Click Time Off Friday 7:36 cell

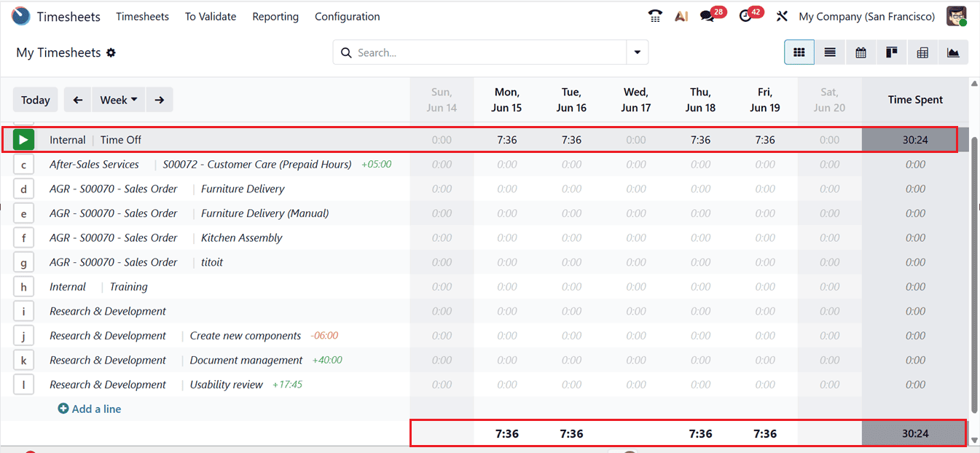point(765,140)
